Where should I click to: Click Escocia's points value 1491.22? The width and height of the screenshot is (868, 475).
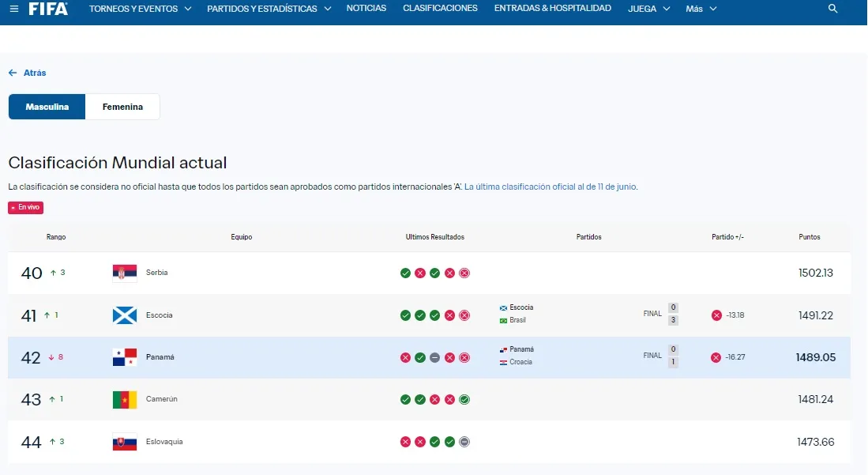[815, 315]
